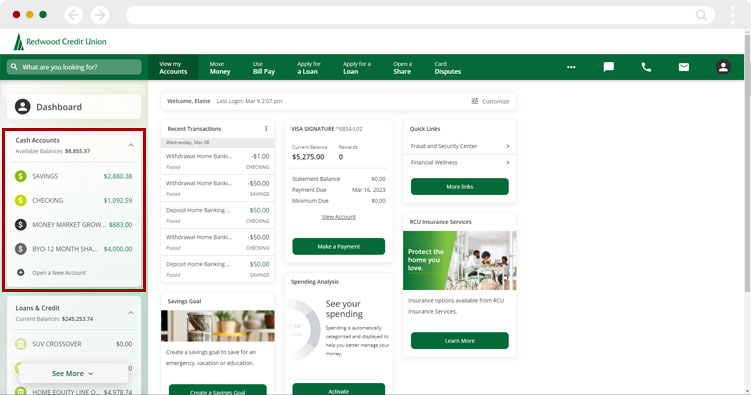Viewport: 751px width, 395px height.
Task: Select the CHECKING $1,092.59 balance
Action: (118, 200)
